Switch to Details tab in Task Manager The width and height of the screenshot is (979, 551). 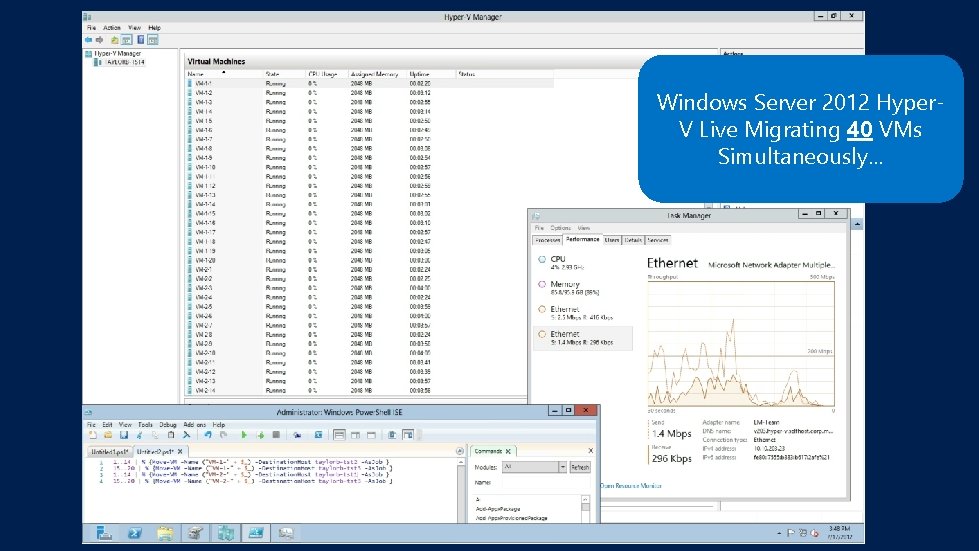[x=632, y=240]
